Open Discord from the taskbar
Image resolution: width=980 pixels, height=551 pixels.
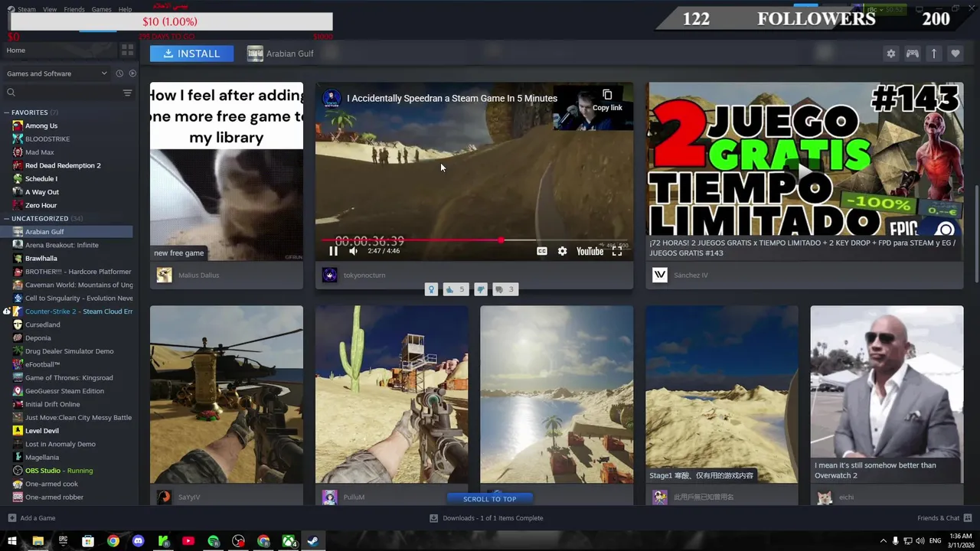coord(138,541)
